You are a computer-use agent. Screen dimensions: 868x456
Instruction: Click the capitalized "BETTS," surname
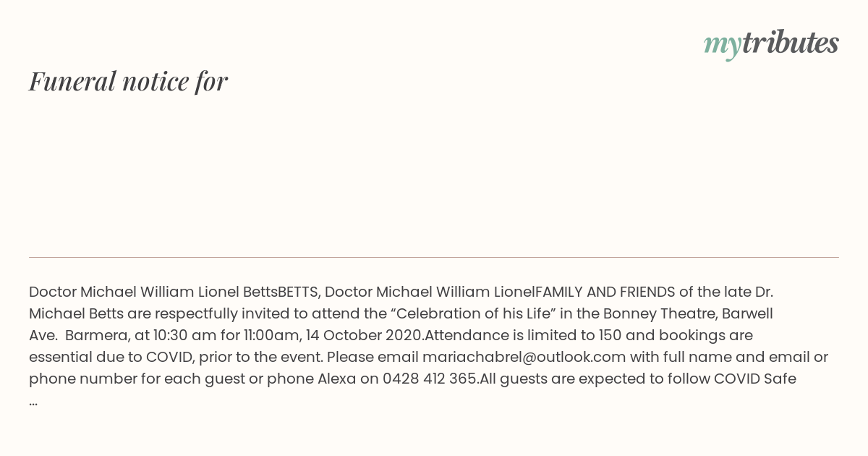tap(299, 292)
